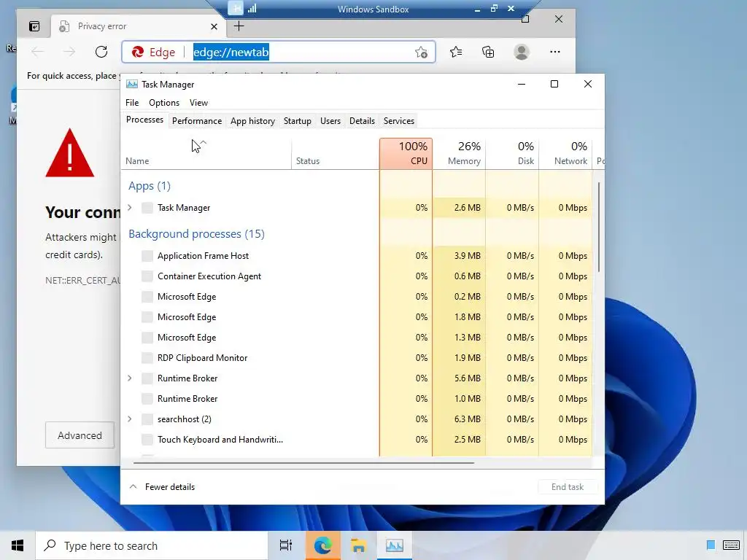Select Container Execution Agent row text
Image resolution: width=747 pixels, height=560 pixels.
point(209,276)
